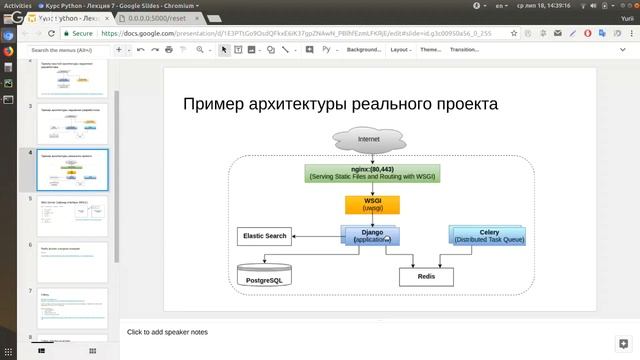Click the Google Translate extension icon
The image size is (640, 360).
pyautogui.click(x=602, y=33)
